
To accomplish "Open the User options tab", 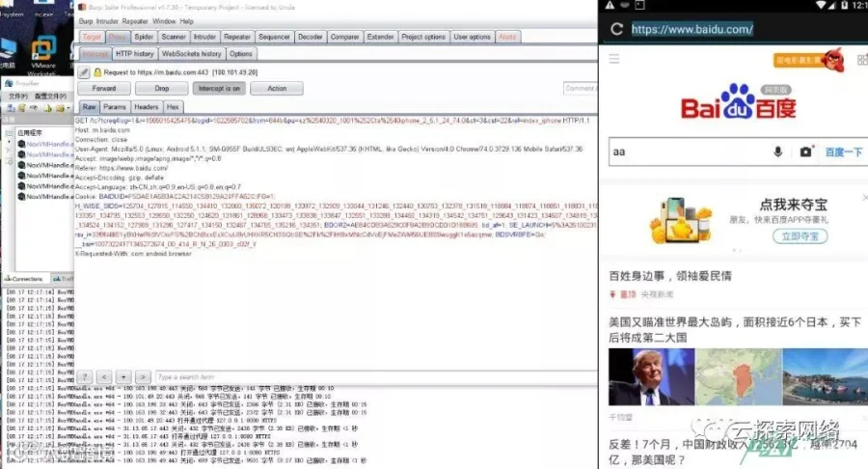I will tap(473, 37).
